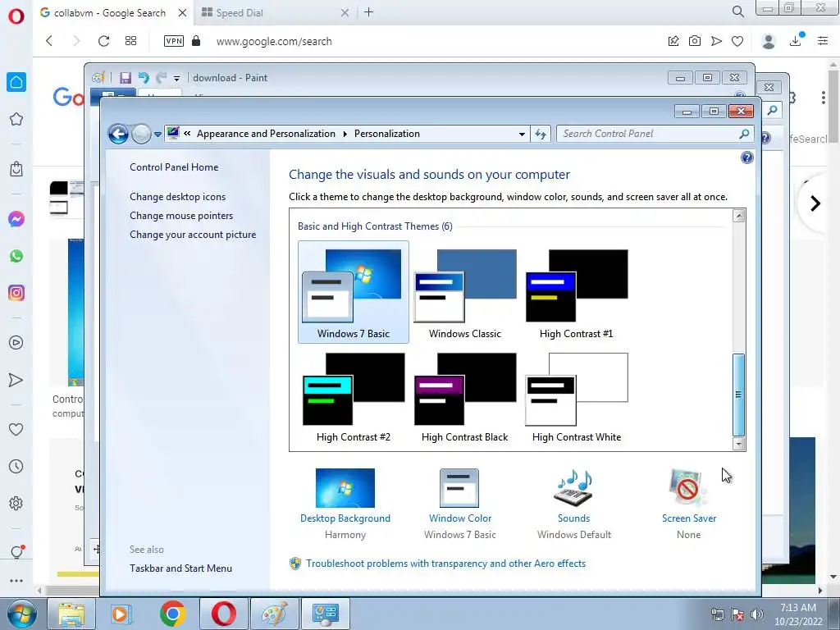The image size is (840, 630).
Task: Open Opera My Flow arrow sidebar icon
Action: [x=16, y=380]
